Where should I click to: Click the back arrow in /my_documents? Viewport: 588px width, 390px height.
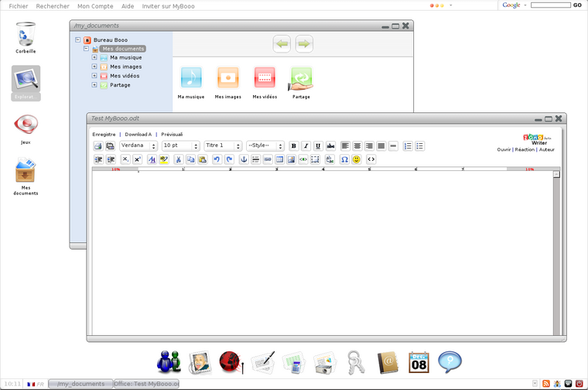pos(282,44)
